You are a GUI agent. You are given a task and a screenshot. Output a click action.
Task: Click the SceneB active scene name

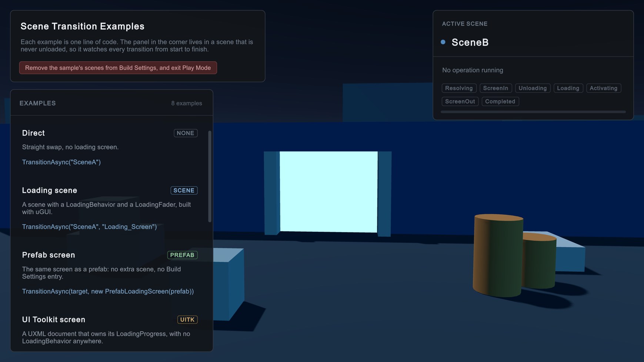[470, 43]
